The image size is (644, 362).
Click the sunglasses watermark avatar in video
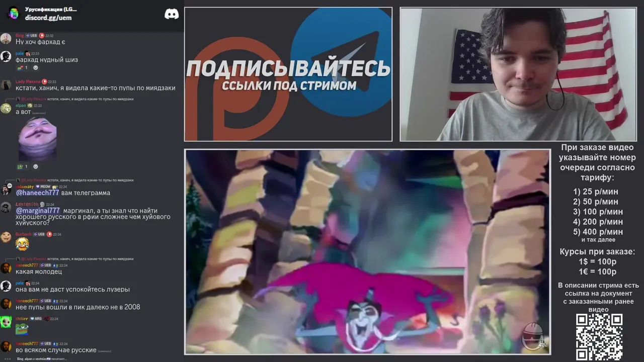(534, 336)
